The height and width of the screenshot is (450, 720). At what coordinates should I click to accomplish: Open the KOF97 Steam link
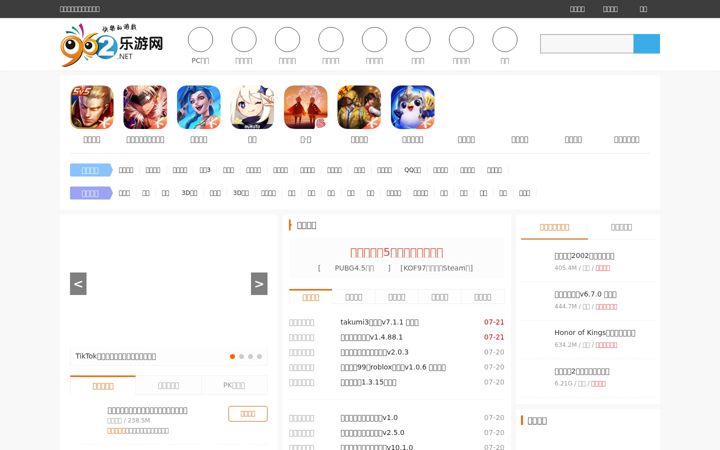(437, 268)
